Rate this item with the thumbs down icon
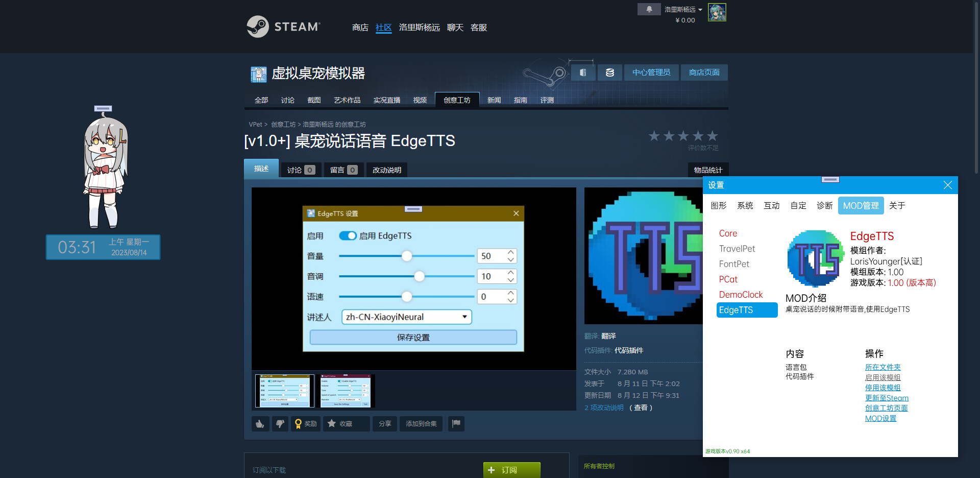This screenshot has height=478, width=980. [x=280, y=423]
